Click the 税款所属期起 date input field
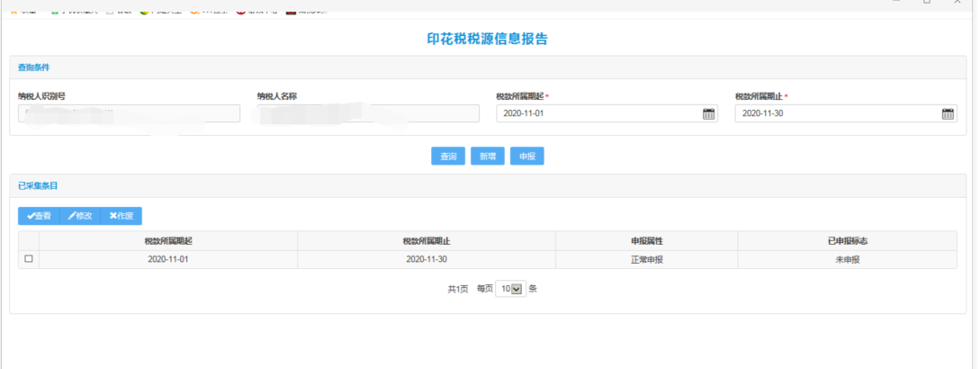 (598, 113)
